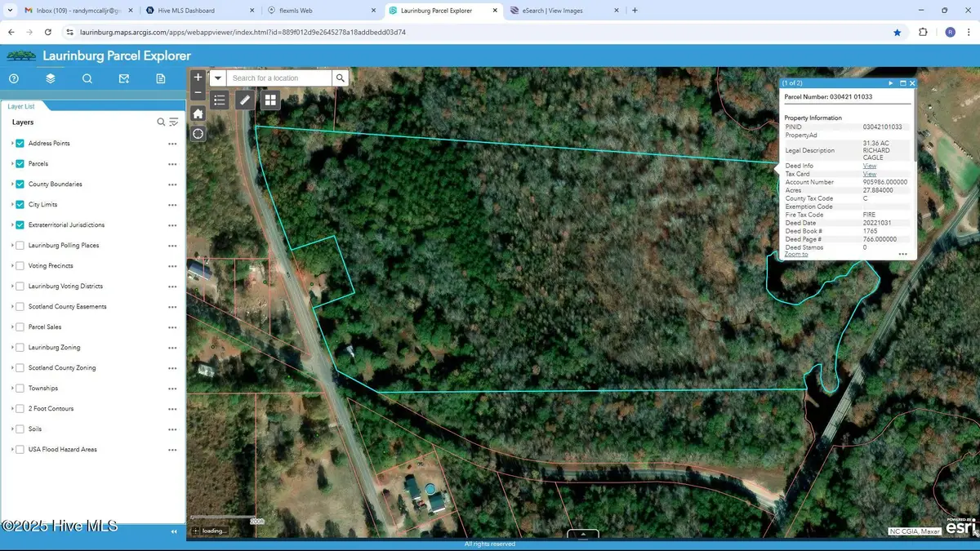Open the Basemap Gallery
Image resolution: width=980 pixels, height=551 pixels.
(x=269, y=100)
